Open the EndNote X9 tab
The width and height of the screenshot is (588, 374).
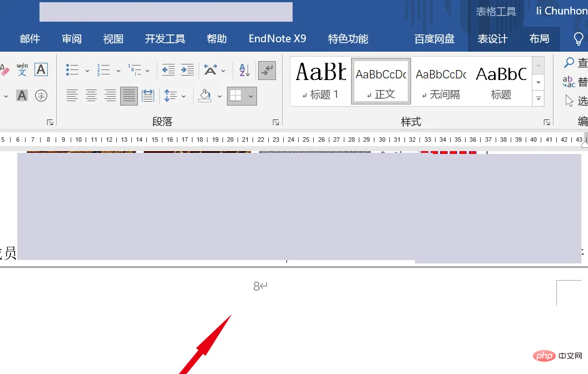point(277,39)
